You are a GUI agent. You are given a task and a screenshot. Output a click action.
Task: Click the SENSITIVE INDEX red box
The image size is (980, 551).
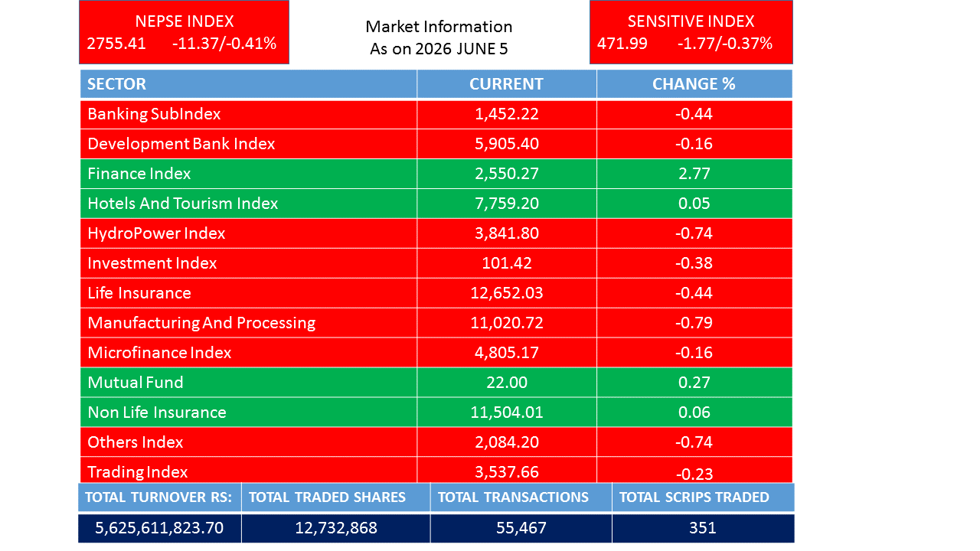tap(691, 32)
